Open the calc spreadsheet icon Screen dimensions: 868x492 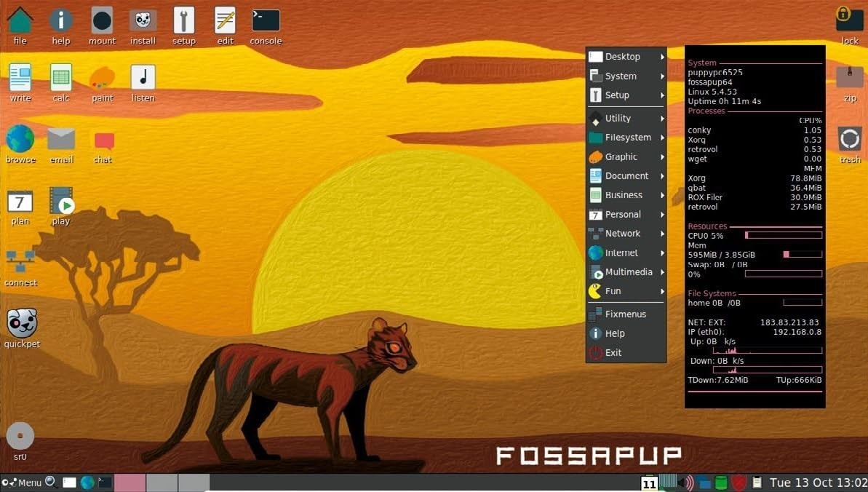[x=61, y=78]
